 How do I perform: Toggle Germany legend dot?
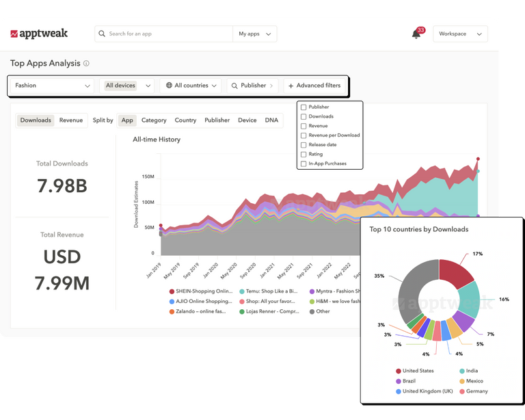462,391
